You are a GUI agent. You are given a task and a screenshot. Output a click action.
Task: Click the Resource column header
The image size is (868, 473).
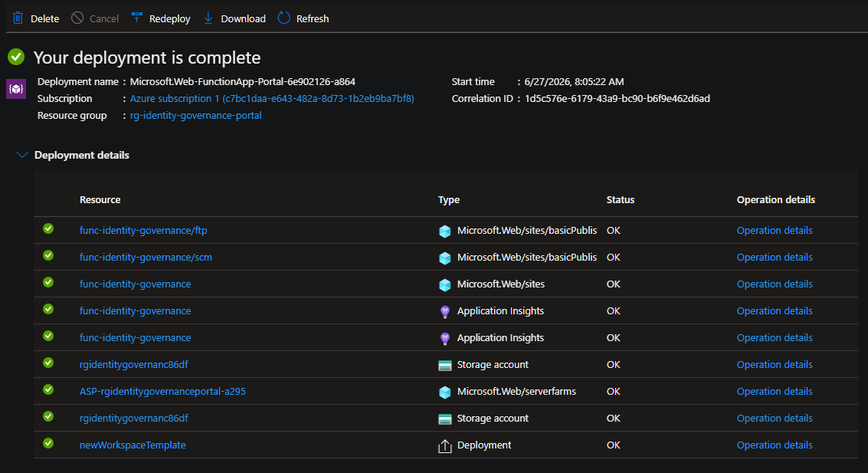click(100, 200)
